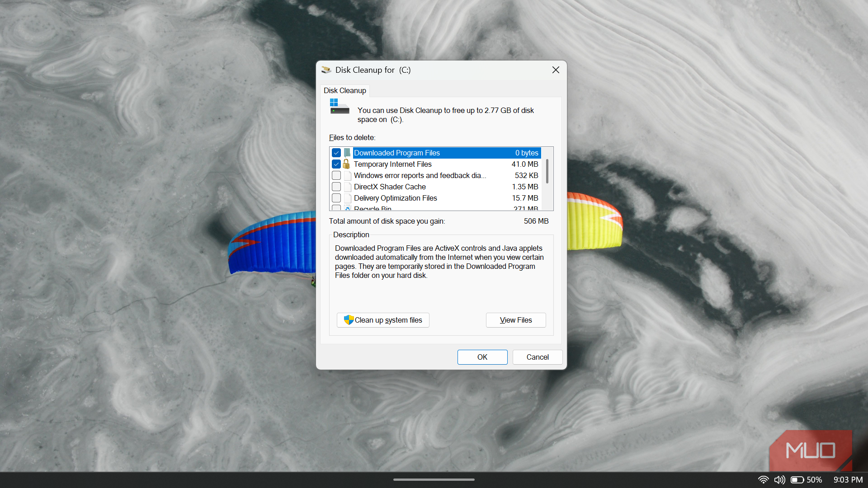Screen dimensions: 868x488
Task: Click the DirectX Shader Cache file icon
Action: tap(347, 187)
